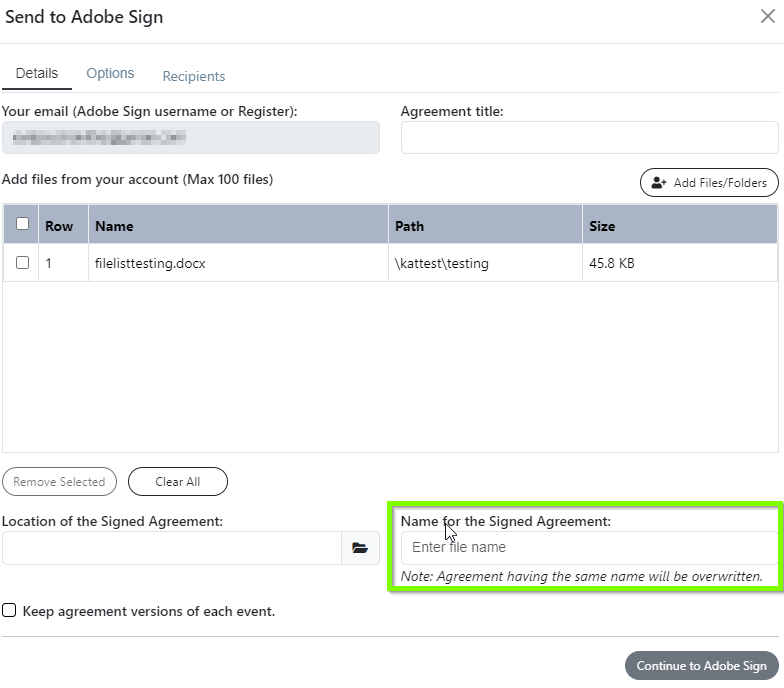The height and width of the screenshot is (688, 784).
Task: Open the folder browse icon for location
Action: [x=360, y=548]
